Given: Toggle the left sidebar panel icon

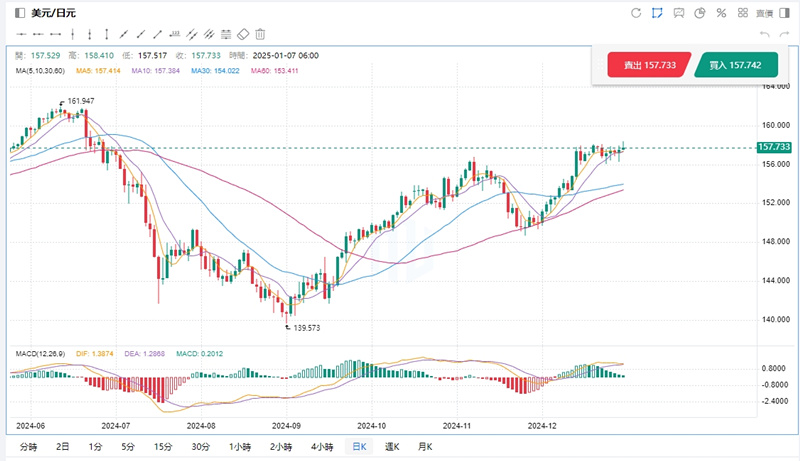Looking at the screenshot, I should 18,13.
